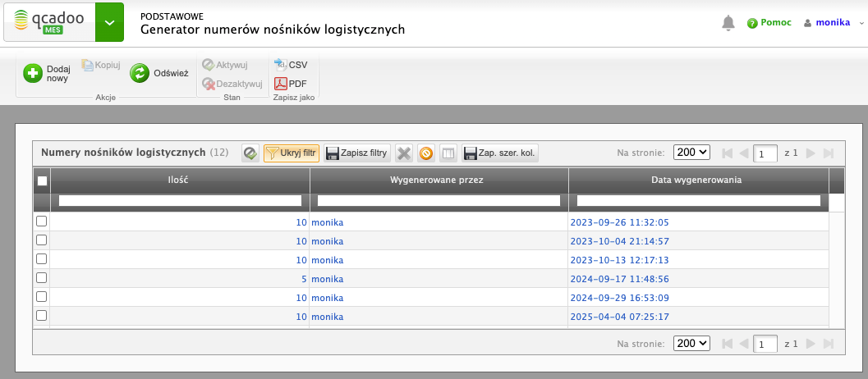The height and width of the screenshot is (379, 868).
Task: Click the columns chooser icon
Action: (448, 153)
